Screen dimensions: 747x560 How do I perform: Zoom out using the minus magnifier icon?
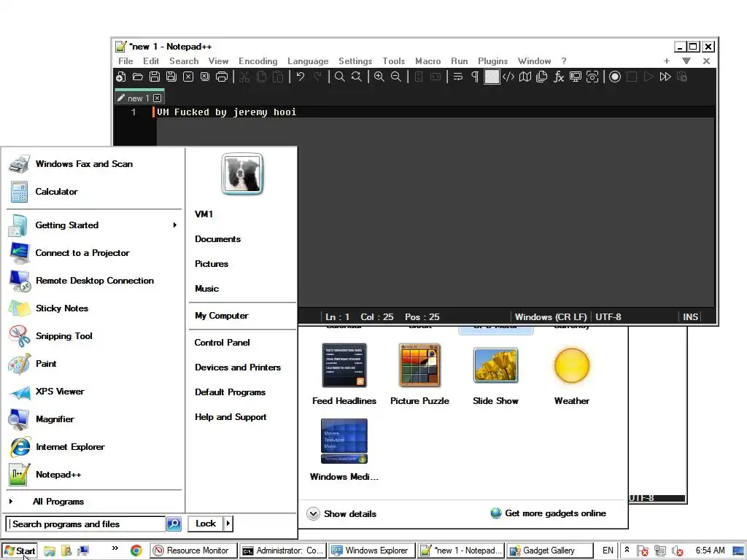coord(396,77)
